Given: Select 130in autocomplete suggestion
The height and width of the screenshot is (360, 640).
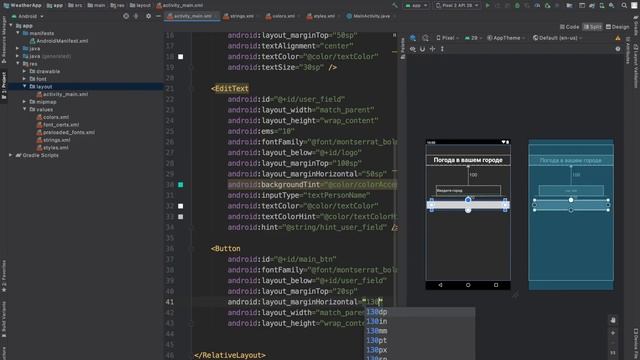Looking at the screenshot, I should pos(420,322).
